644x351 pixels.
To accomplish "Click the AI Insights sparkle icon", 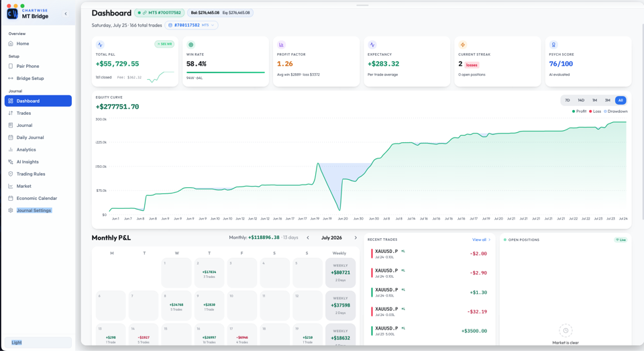I will tap(11, 162).
